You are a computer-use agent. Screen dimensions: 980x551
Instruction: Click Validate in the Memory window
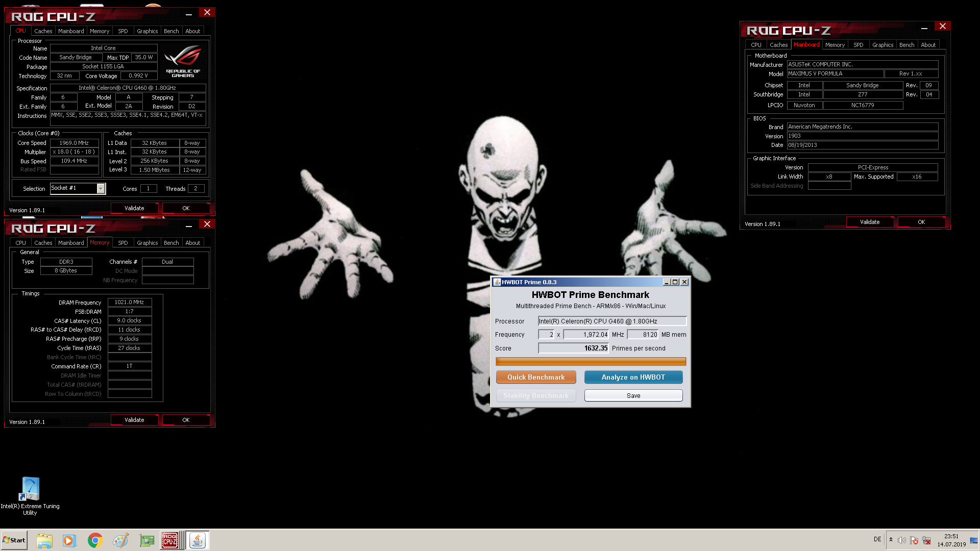tap(134, 420)
